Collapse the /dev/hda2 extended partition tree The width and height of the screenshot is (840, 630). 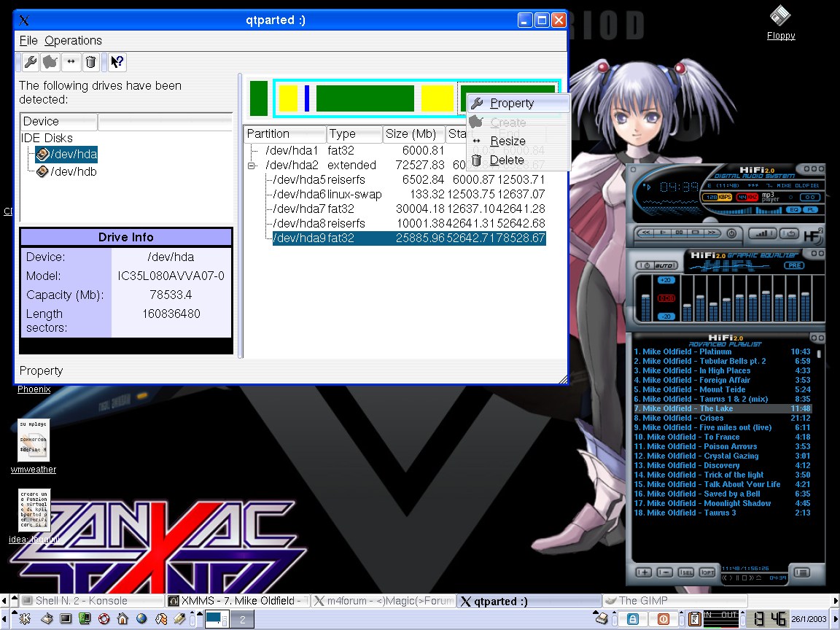252,166
